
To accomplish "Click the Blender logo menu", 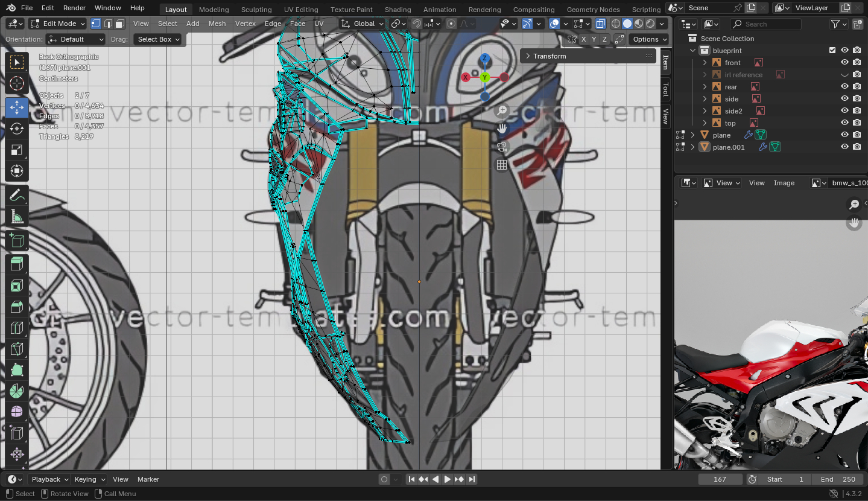I will tap(11, 8).
